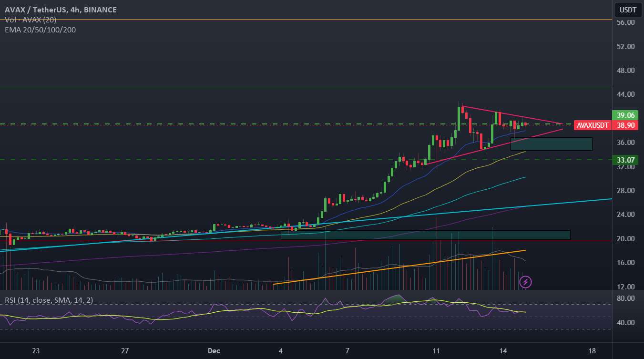The image size is (644, 359).
Task: Click the green 39.06 price label
Action: pos(625,115)
